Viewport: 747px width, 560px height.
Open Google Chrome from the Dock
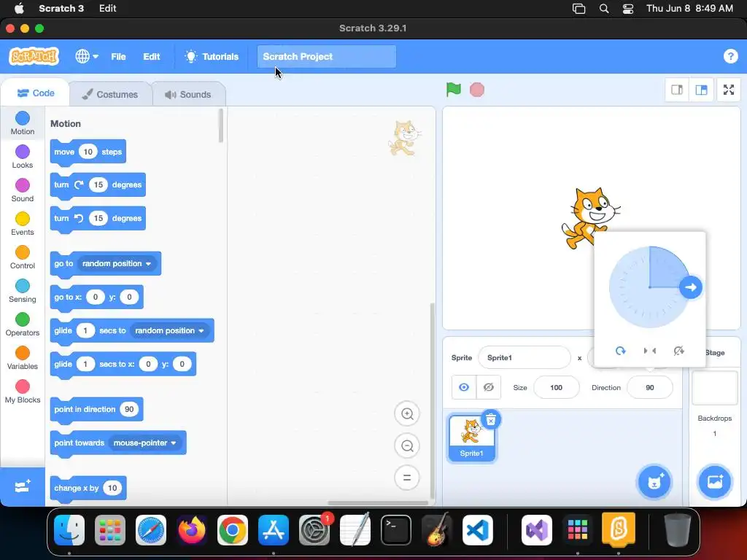(x=233, y=530)
